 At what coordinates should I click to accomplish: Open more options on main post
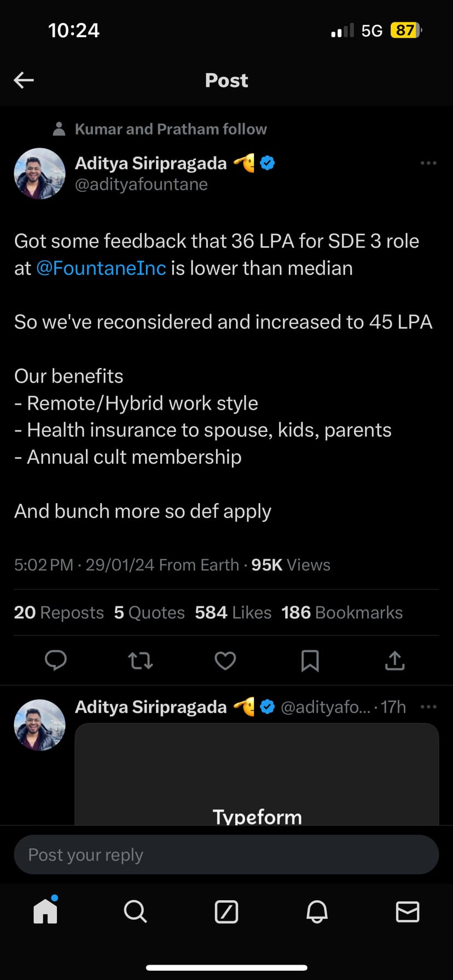point(428,163)
